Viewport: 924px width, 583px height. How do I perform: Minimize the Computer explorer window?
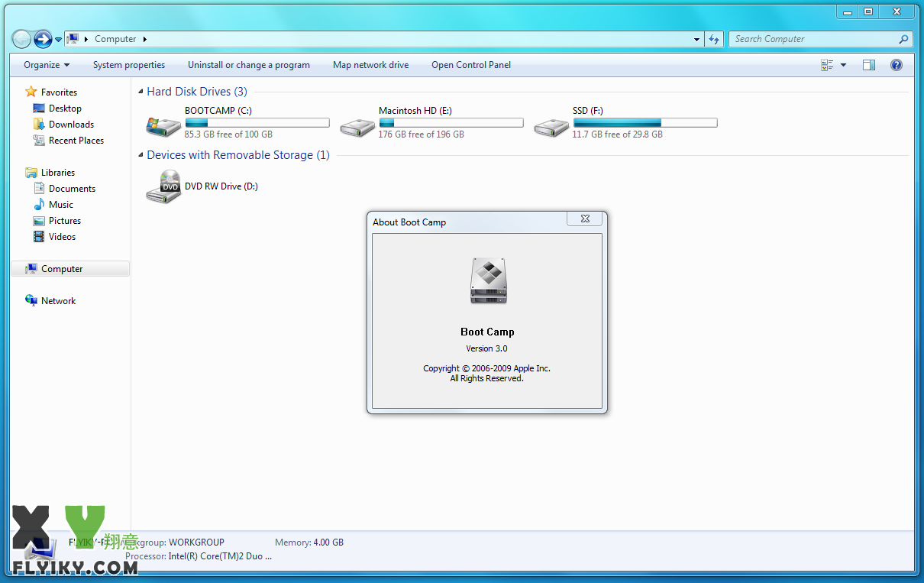point(848,11)
